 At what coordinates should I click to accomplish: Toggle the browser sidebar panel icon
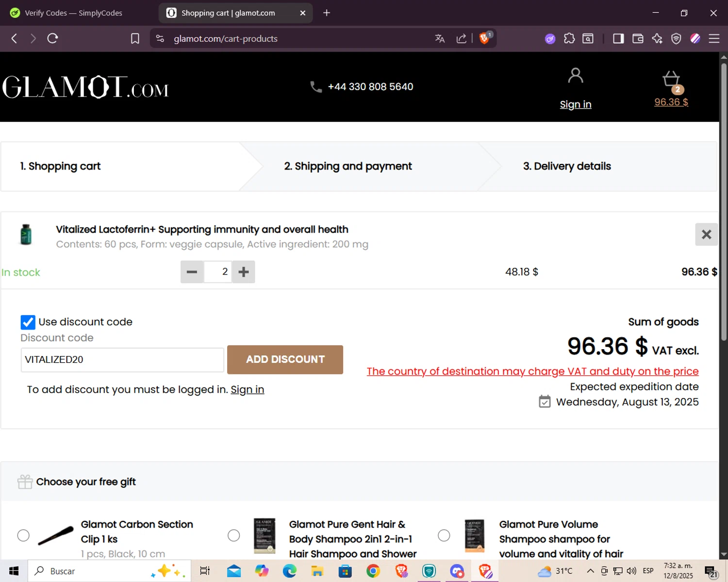pos(618,39)
